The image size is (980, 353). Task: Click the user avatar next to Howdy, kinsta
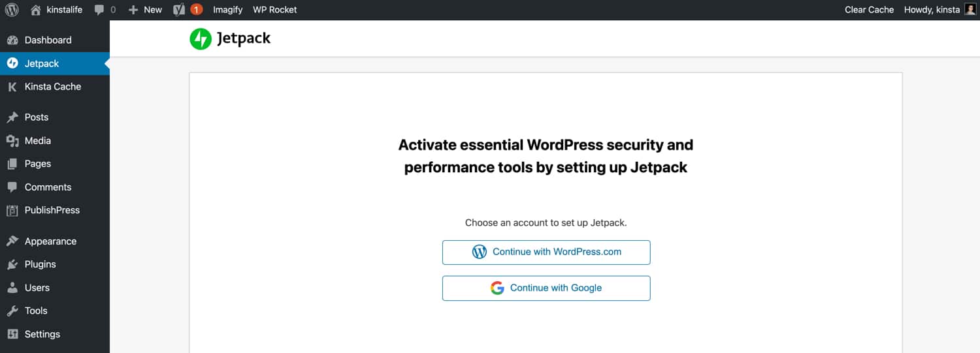click(970, 9)
